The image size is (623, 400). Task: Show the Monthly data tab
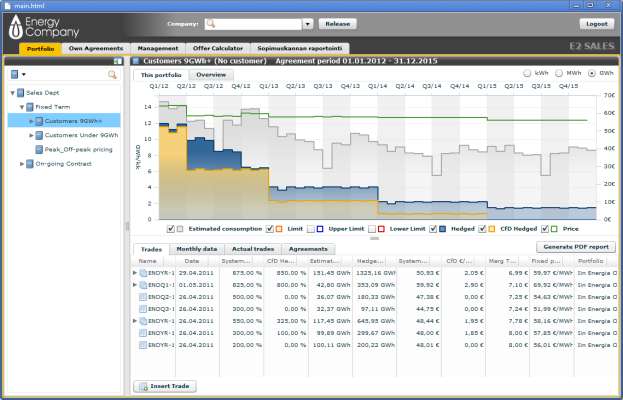pyautogui.click(x=197, y=249)
